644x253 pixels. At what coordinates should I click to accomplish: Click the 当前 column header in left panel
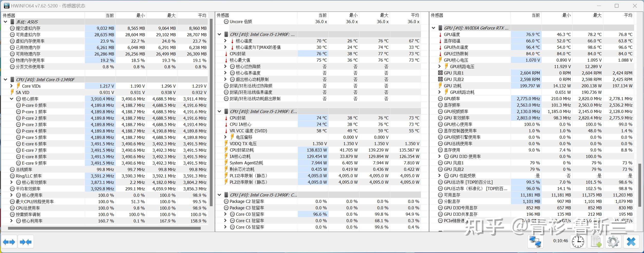[x=100, y=15]
